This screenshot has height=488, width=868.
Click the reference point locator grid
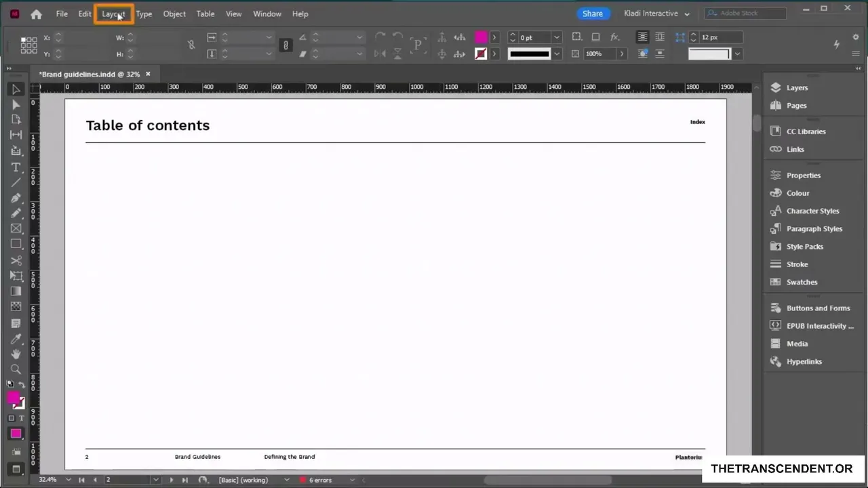[x=28, y=45]
